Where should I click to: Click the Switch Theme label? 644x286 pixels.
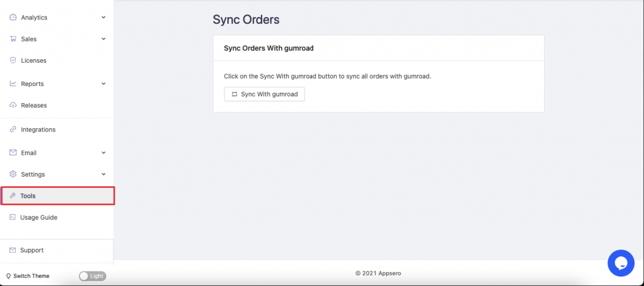[31, 276]
